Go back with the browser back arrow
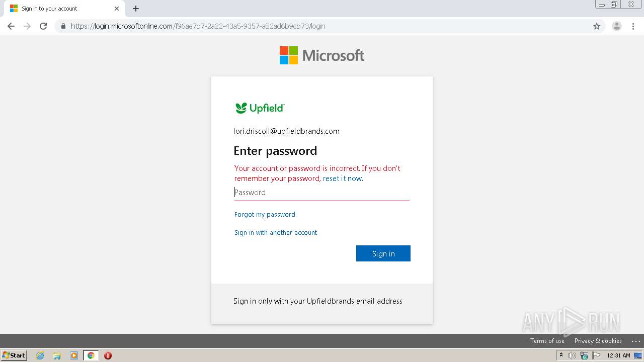Viewport: 644px width, 362px height. click(11, 26)
